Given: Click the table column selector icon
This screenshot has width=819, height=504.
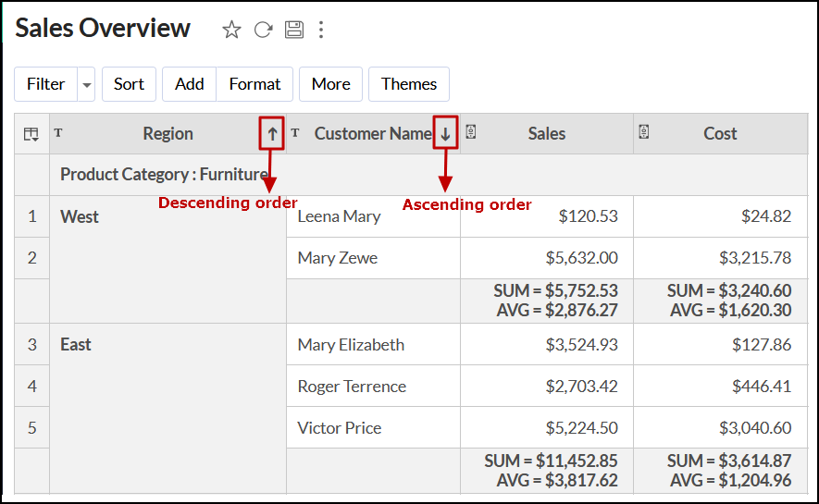Looking at the screenshot, I should (31, 134).
